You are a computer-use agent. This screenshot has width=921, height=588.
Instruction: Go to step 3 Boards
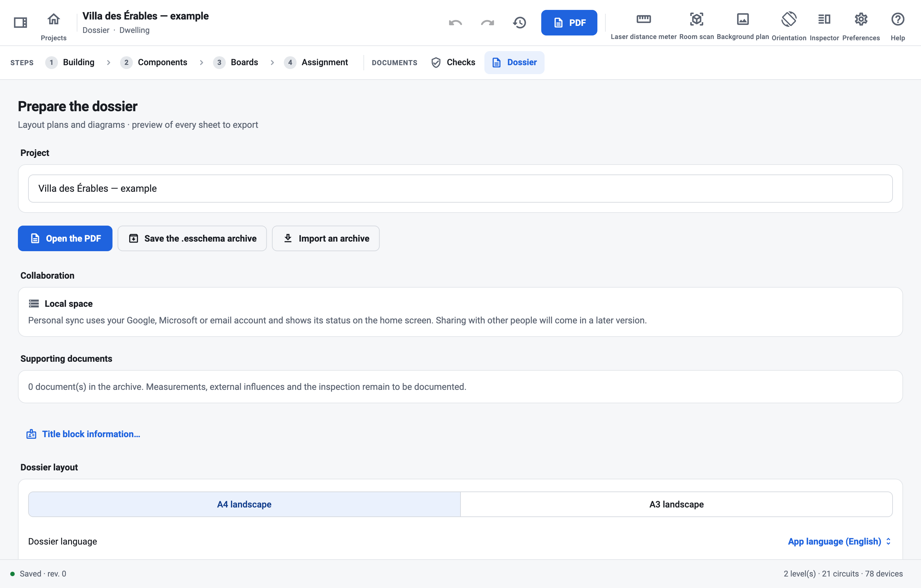(x=236, y=62)
